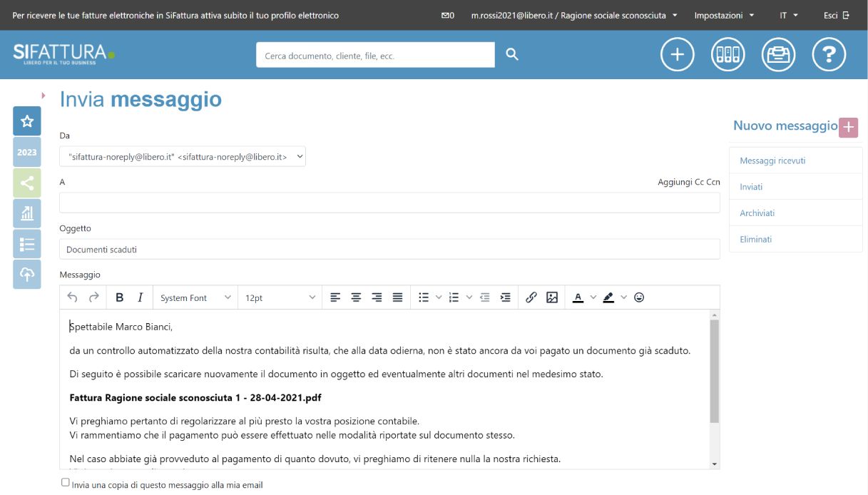Screen dimensions: 868x495
Task: Click the scrollbar down arrow
Action: 715,464
